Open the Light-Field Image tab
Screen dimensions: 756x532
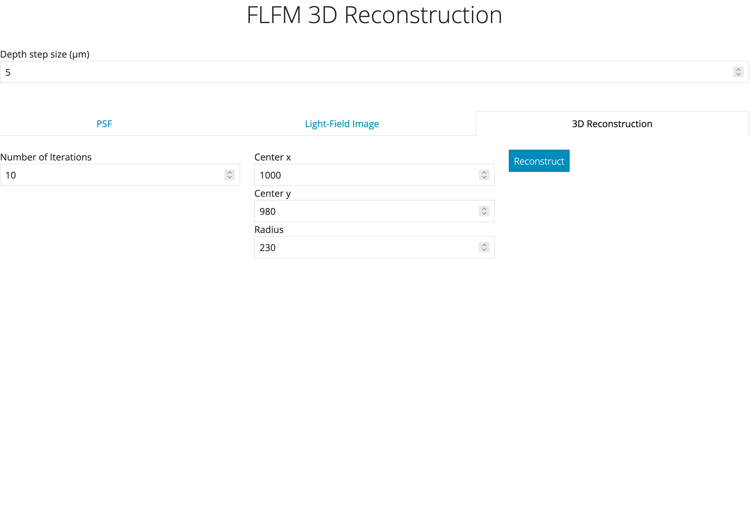coord(342,124)
